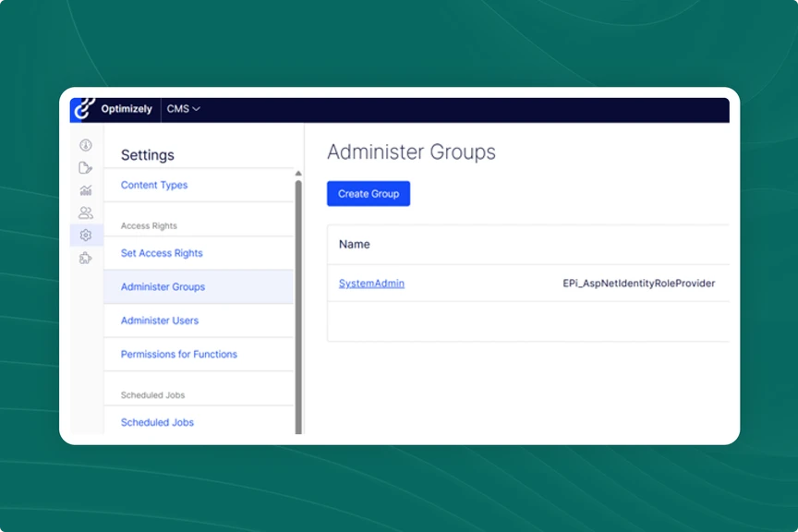Screen dimensions: 798x532
Task: Open Administer Users page
Action: [160, 320]
